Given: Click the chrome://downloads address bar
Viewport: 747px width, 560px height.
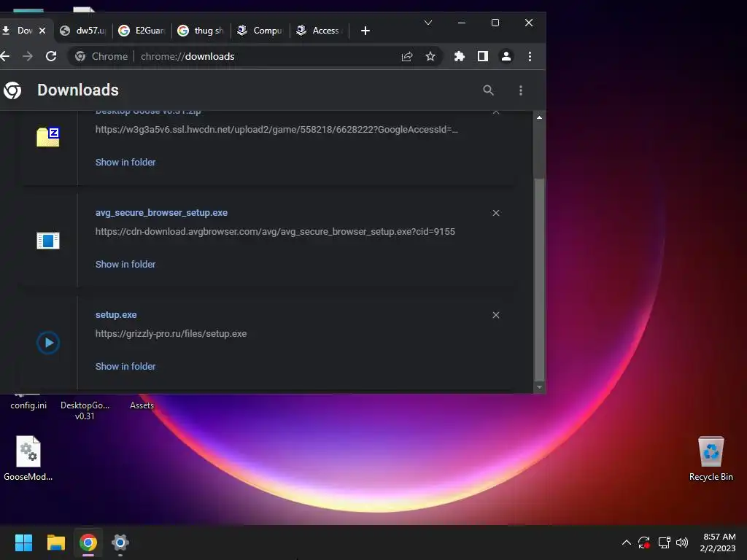Looking at the screenshot, I should pyautogui.click(x=255, y=57).
